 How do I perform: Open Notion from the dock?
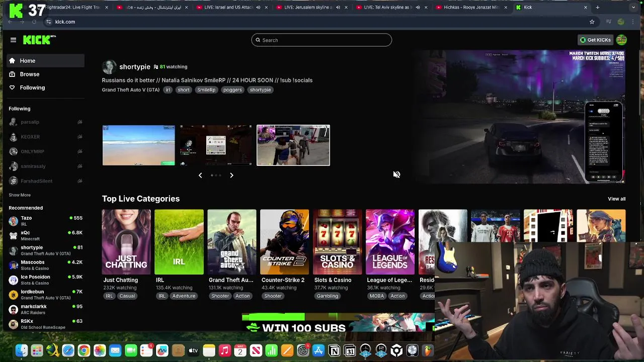pos(334,350)
